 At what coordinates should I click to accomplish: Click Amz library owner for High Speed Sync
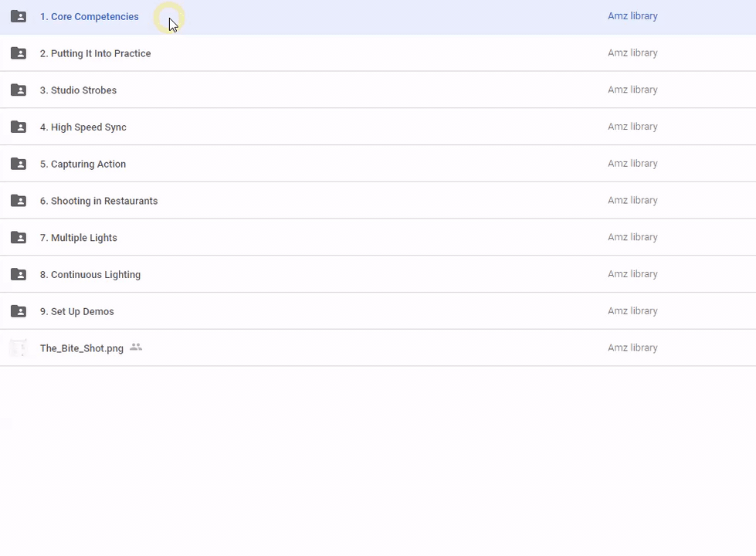[x=632, y=127]
